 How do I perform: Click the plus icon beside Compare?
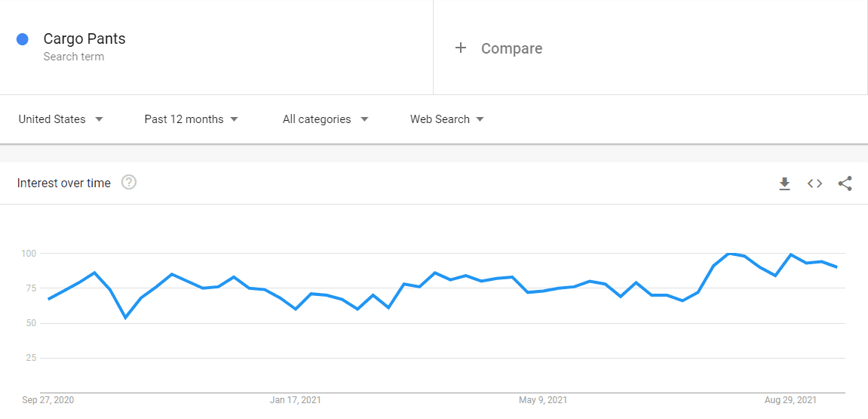[461, 48]
